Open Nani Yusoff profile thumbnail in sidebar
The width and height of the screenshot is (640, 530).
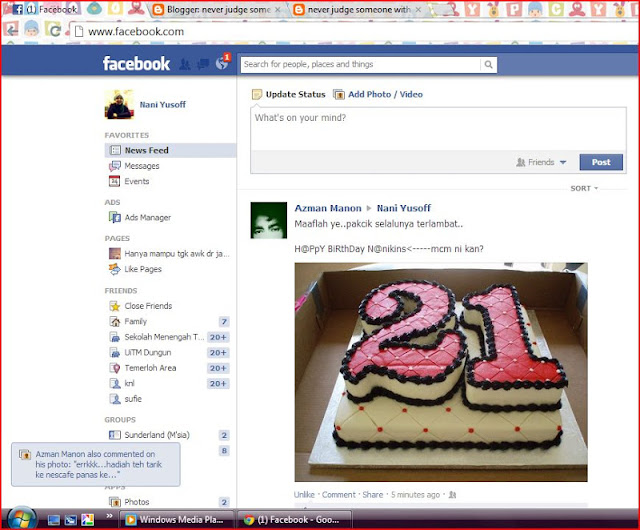(119, 105)
